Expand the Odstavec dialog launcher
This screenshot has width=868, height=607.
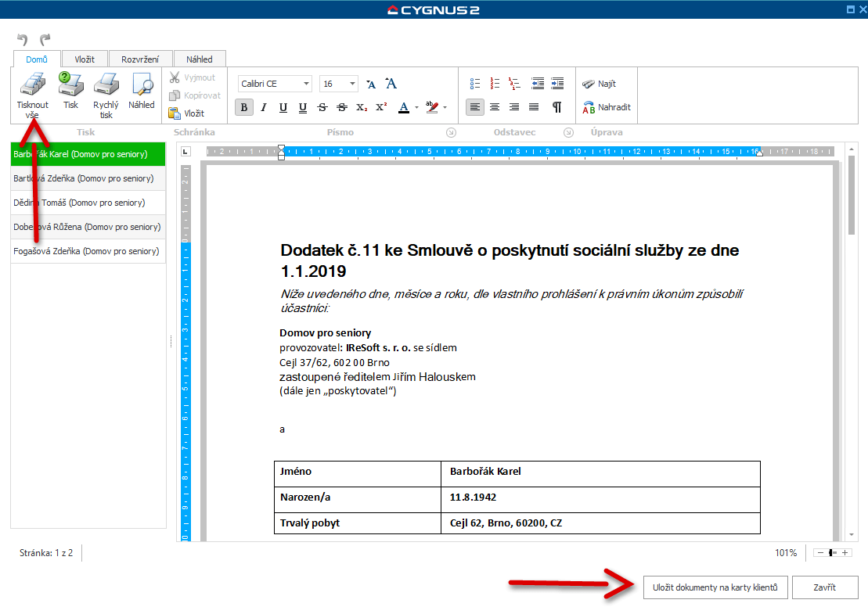tap(568, 132)
